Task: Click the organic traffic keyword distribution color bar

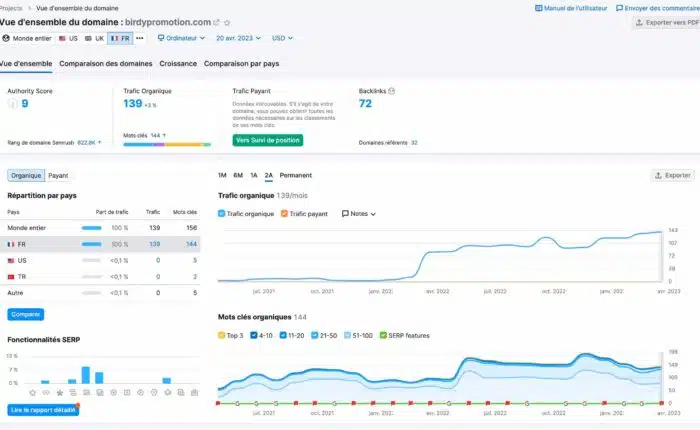Action: (x=167, y=144)
